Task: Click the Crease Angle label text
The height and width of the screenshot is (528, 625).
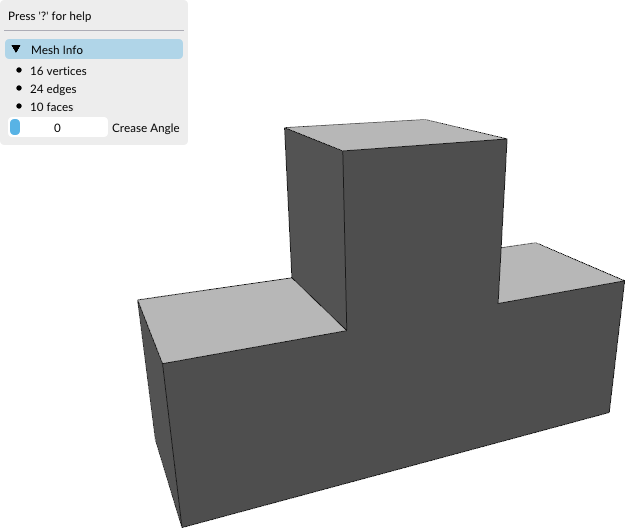Action: coord(145,128)
